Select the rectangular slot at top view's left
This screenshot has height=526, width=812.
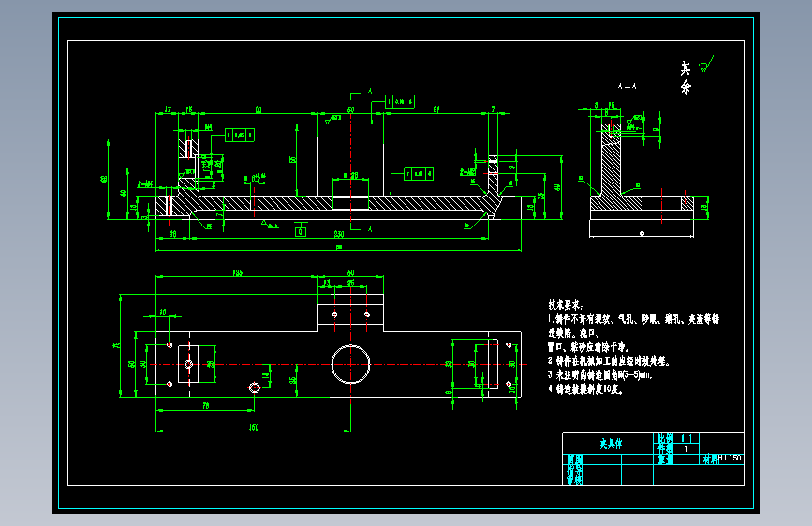(x=188, y=364)
